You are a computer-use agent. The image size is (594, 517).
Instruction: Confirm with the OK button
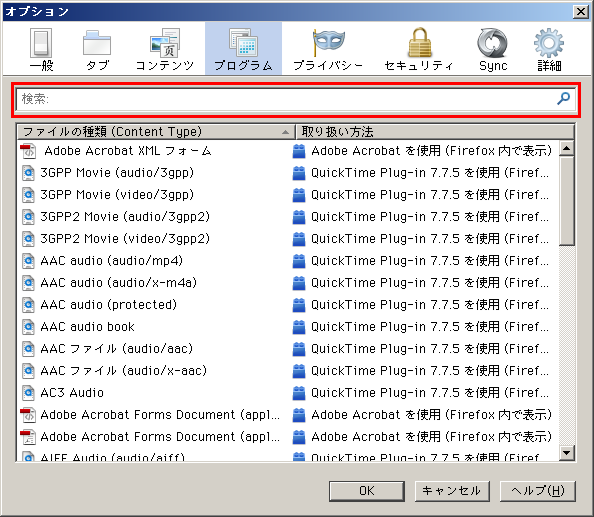[367, 491]
